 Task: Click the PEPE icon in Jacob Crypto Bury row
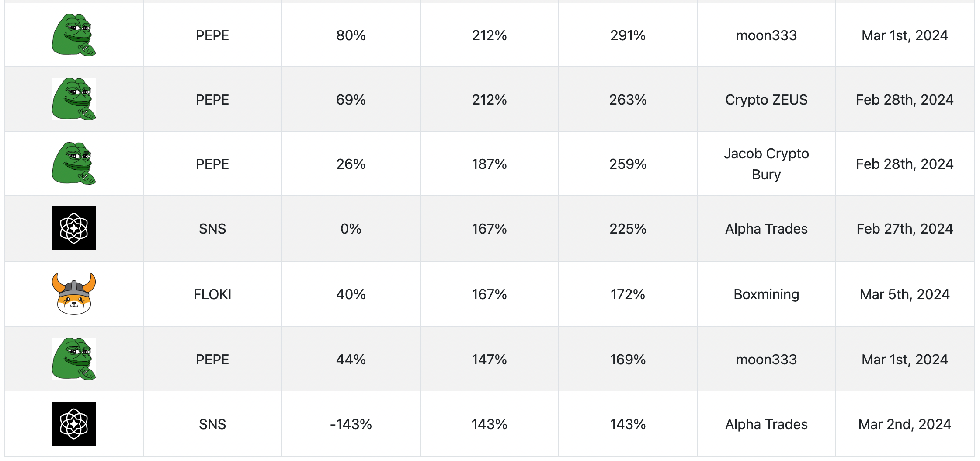coord(74,163)
